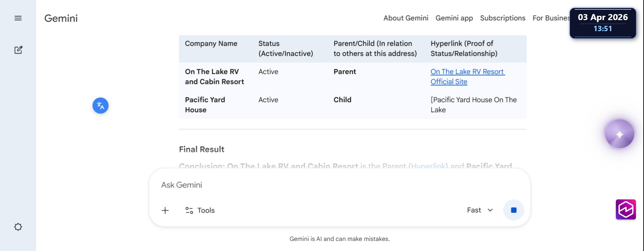Click the Hyperlink in the conclusion line

tap(428, 166)
